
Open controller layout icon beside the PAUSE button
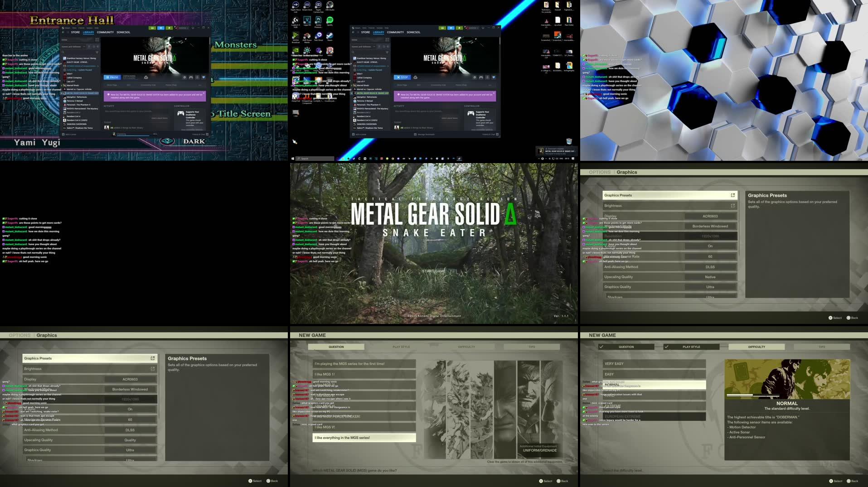click(x=191, y=77)
